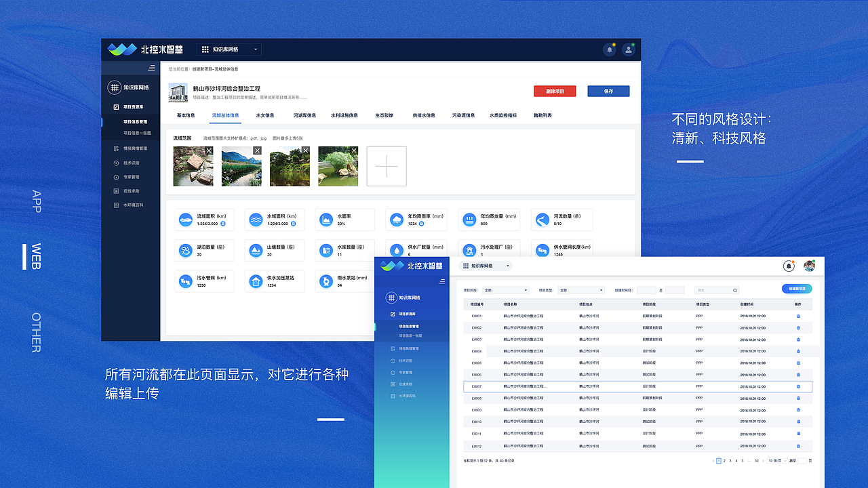Collapse sidebar with hamburger icon in dark window
Image resolution: width=868 pixels, height=488 pixels.
(151, 68)
